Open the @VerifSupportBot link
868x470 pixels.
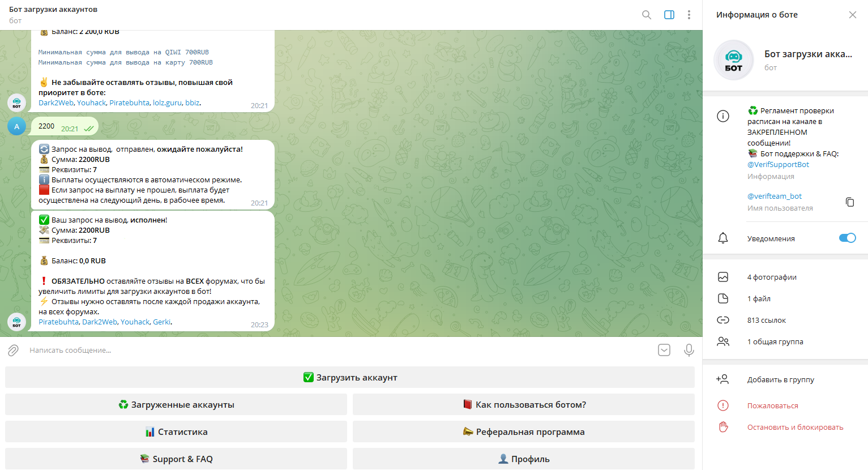[778, 164]
